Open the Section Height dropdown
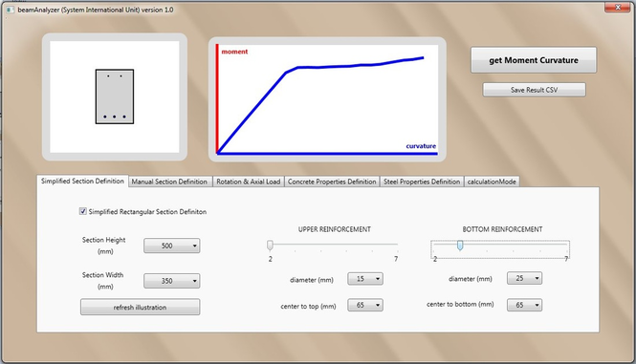Viewport: 636px width, 364px height. [x=171, y=246]
